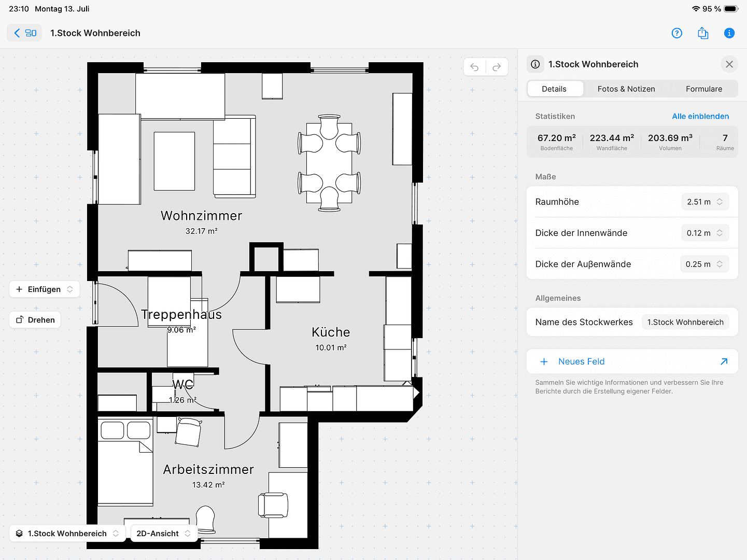747x560 pixels.
Task: Tap the 7 Räume statistic
Action: (725, 142)
